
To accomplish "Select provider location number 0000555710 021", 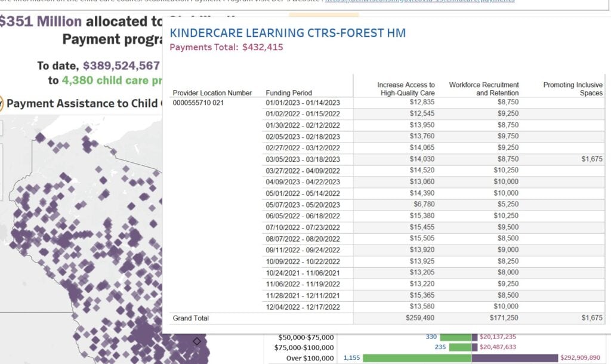I will [x=198, y=103].
